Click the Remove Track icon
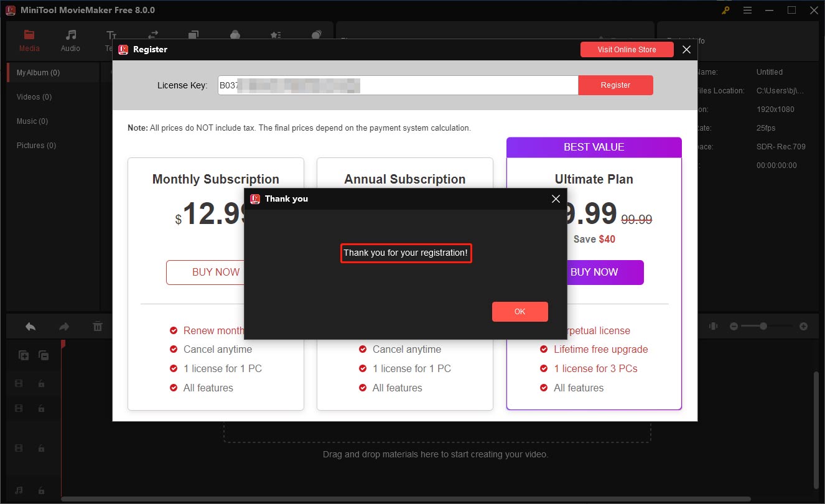 [x=44, y=355]
